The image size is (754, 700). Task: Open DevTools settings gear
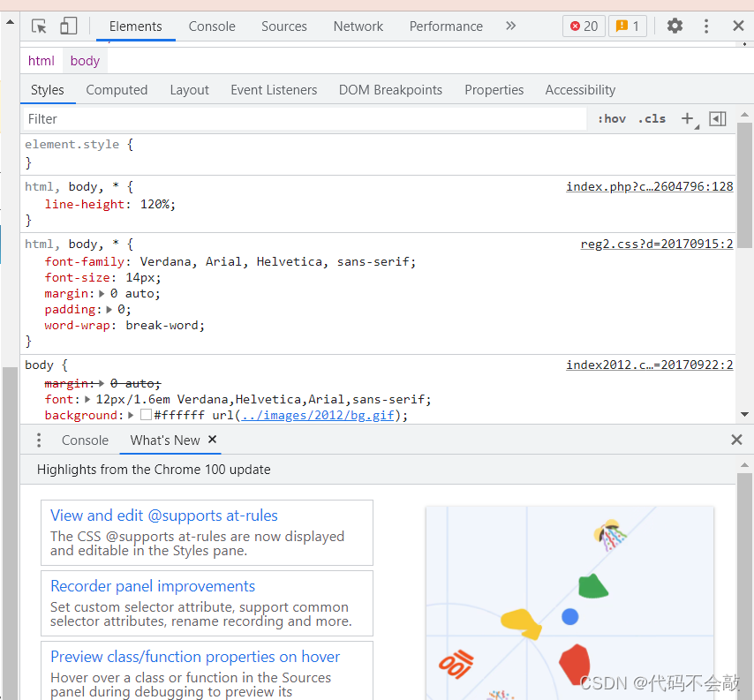coord(675,26)
